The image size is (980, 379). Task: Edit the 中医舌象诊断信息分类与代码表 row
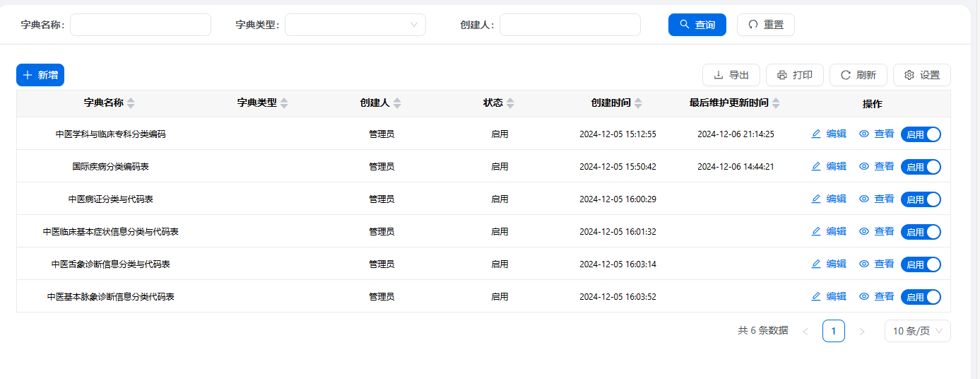click(829, 264)
